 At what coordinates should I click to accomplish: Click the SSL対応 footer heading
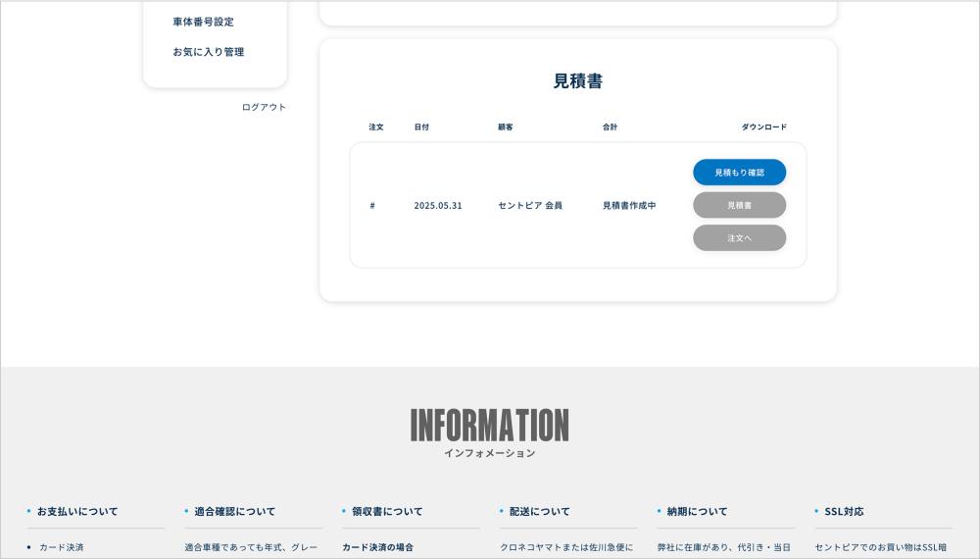pos(844,511)
